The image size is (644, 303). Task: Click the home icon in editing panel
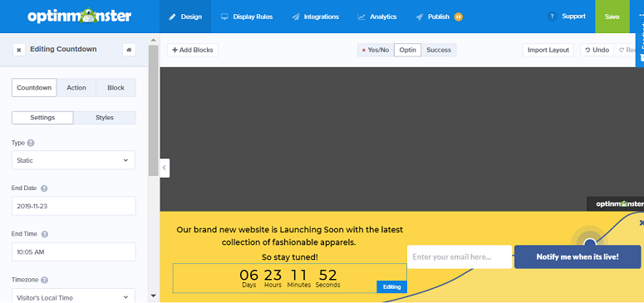pos(129,50)
